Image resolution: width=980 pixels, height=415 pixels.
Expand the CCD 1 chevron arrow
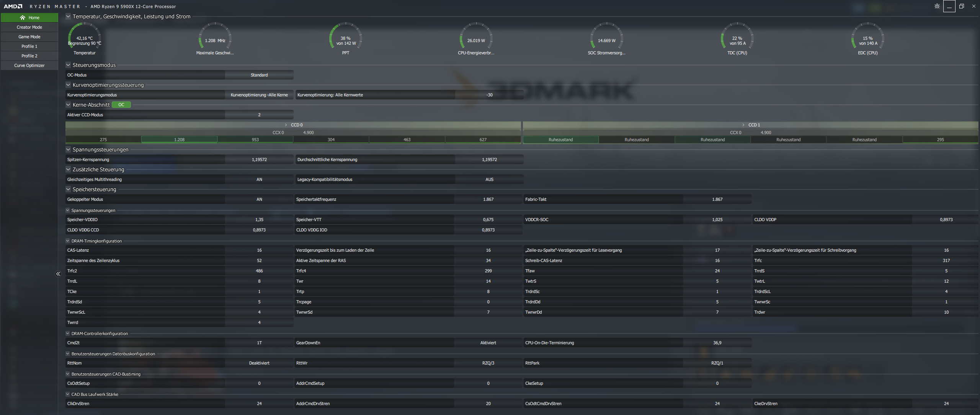(743, 125)
